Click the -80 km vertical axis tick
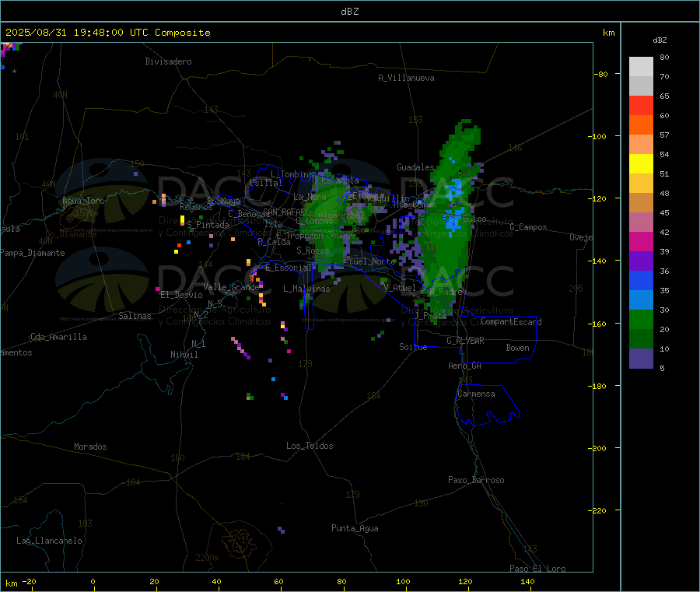 [x=601, y=74]
